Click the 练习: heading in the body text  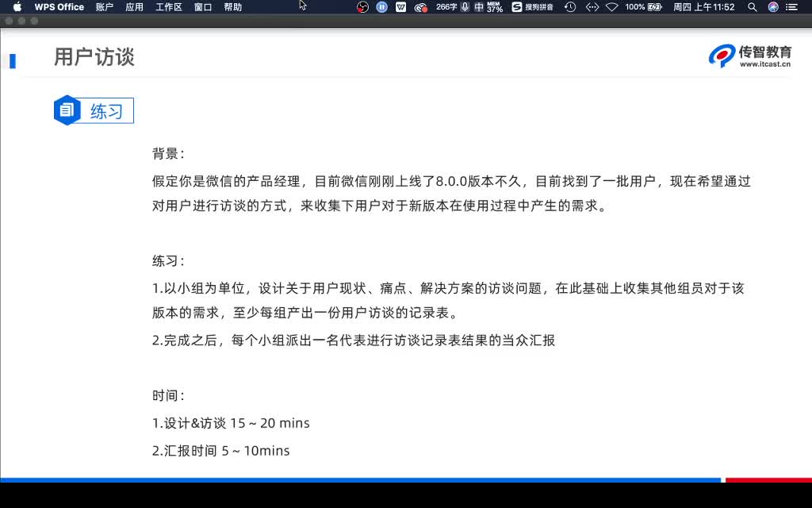(x=168, y=260)
